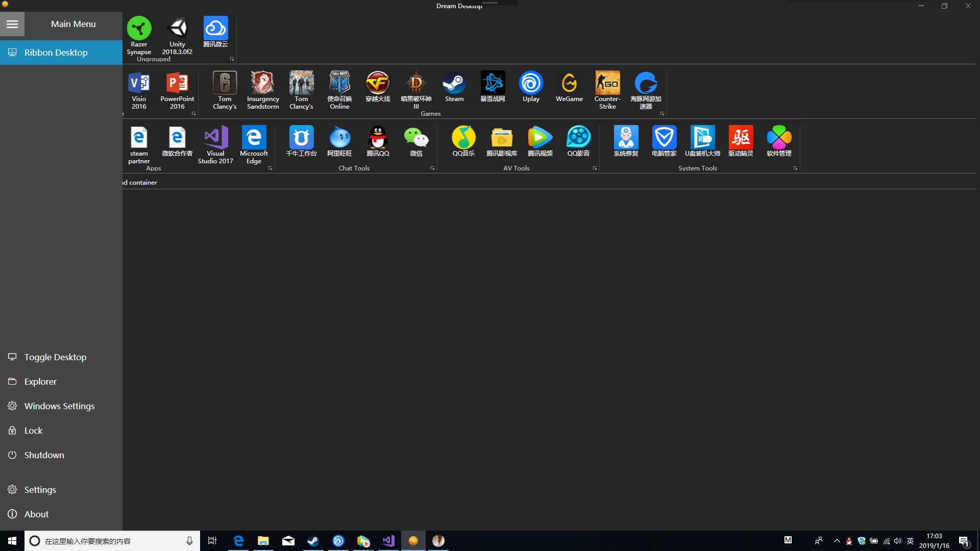Screen dimensions: 980x551
Task: Select Ribbon Desktop in the sidebar
Action: 61,53
